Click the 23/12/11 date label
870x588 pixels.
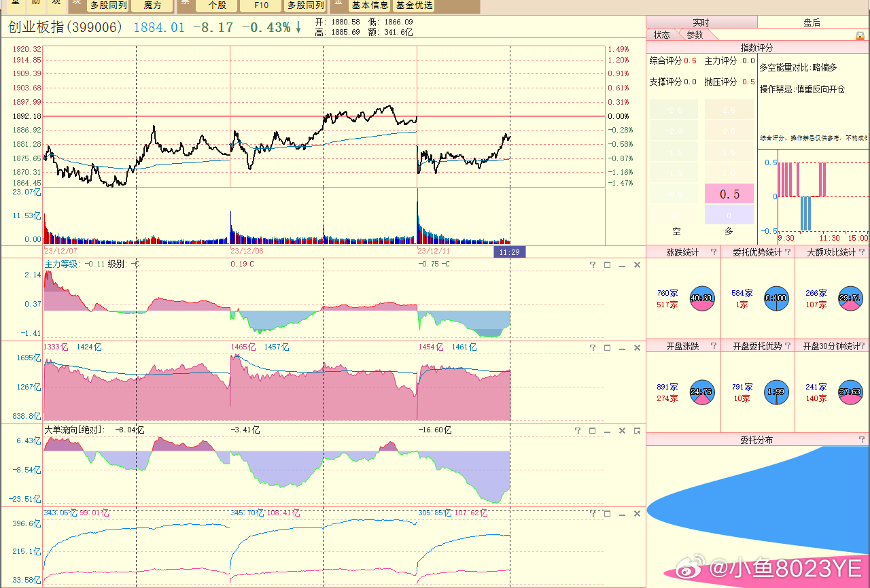pyautogui.click(x=433, y=251)
